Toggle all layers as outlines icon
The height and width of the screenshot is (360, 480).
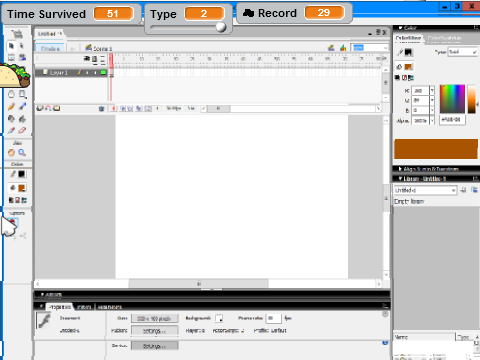tap(103, 59)
